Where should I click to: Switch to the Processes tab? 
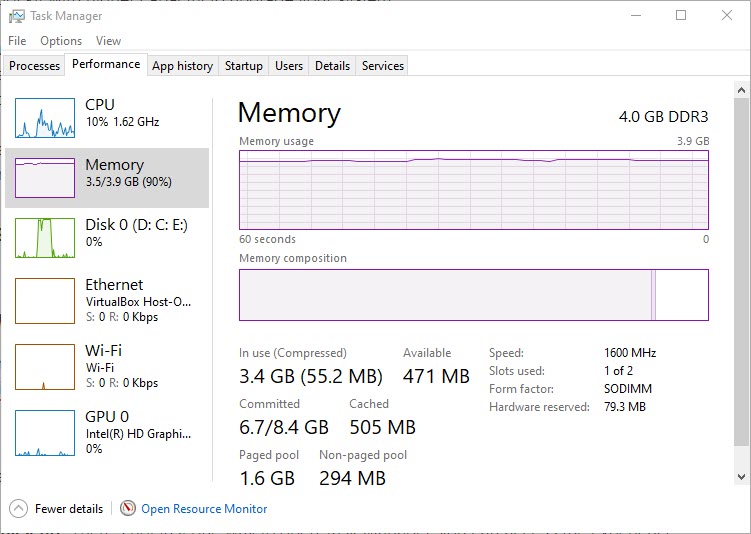coord(34,66)
